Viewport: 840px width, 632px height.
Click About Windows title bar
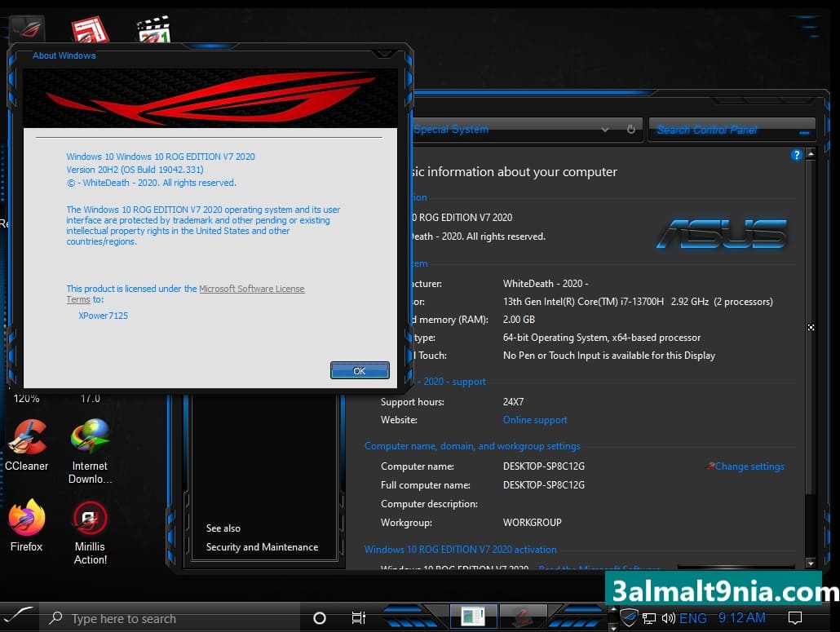[x=209, y=55]
